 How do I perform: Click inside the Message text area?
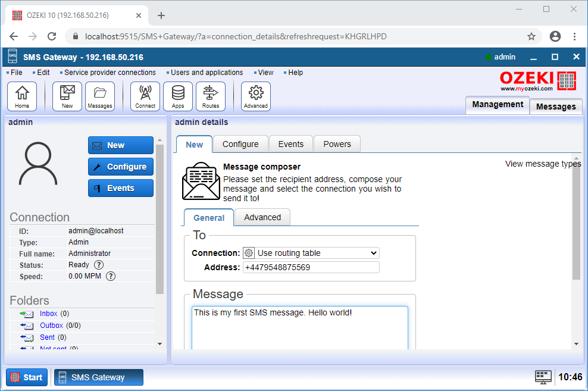pos(299,328)
